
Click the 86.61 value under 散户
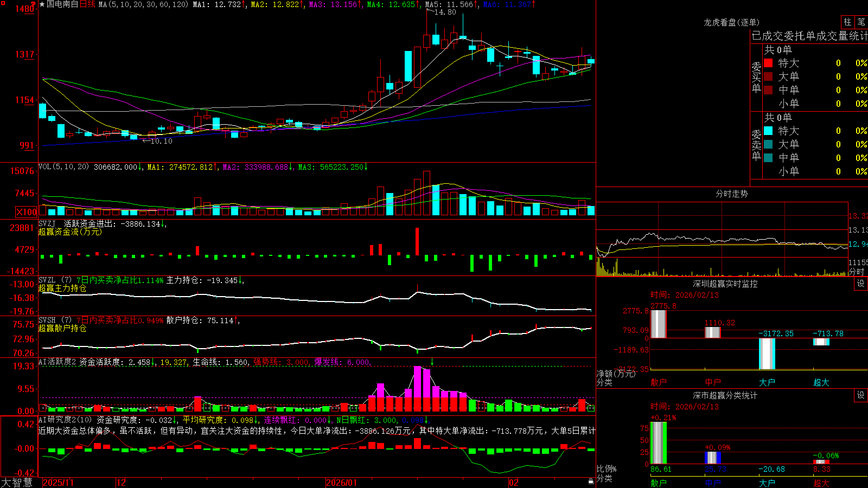tap(661, 469)
